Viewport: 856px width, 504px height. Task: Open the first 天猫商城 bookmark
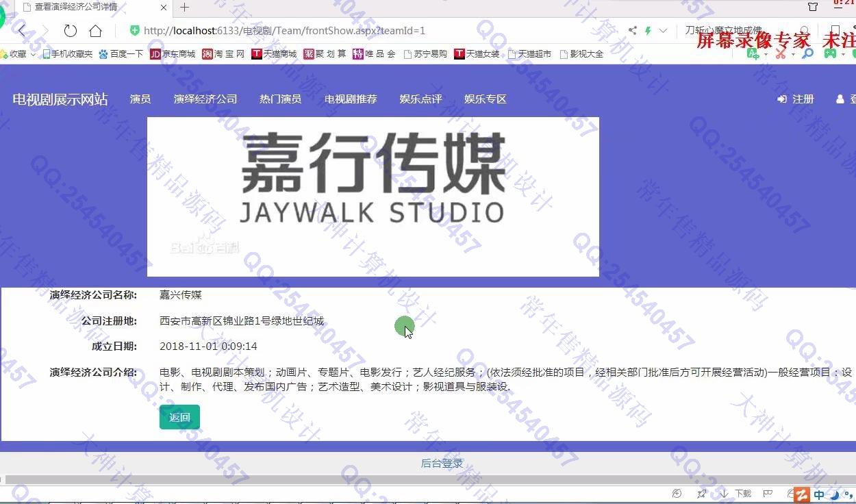tap(274, 54)
